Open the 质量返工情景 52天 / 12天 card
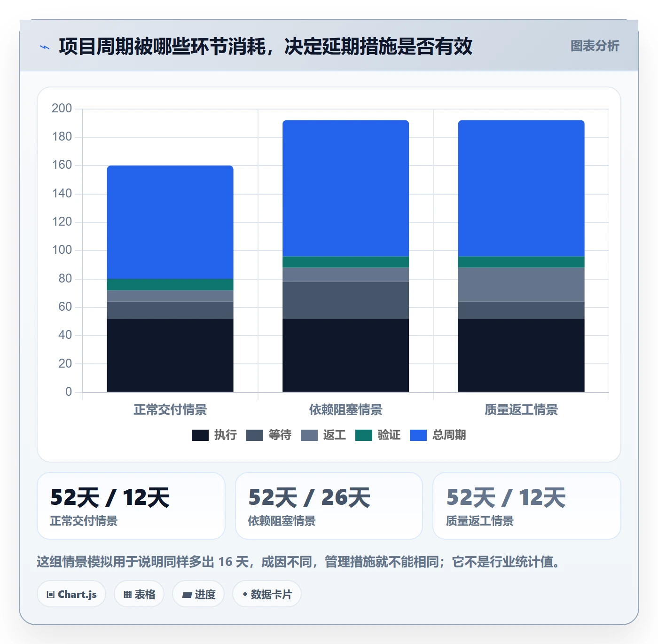 (527, 506)
